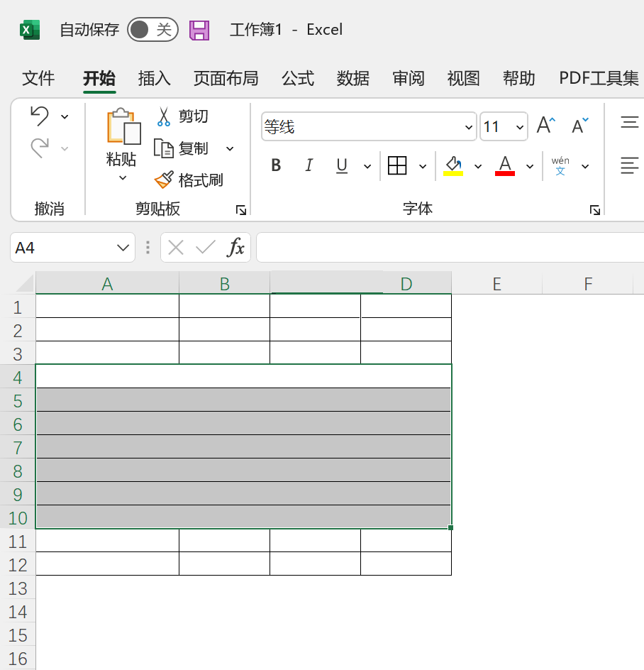Click the insert function fx icon
This screenshot has width=644, height=670.
pyautogui.click(x=235, y=248)
